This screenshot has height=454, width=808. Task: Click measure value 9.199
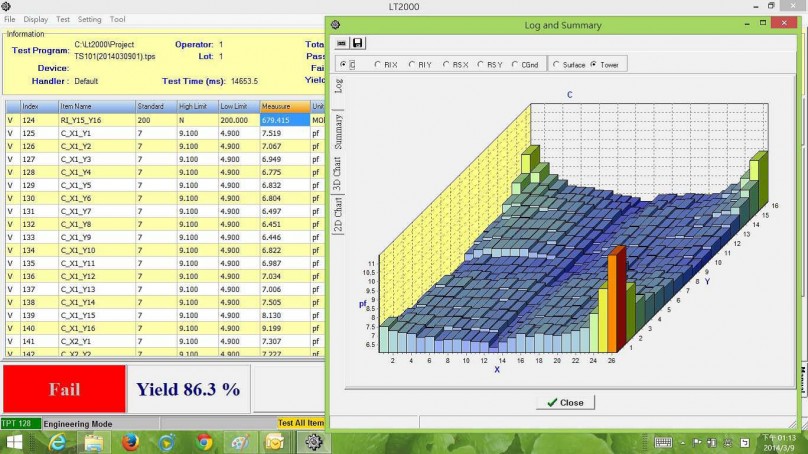point(285,328)
